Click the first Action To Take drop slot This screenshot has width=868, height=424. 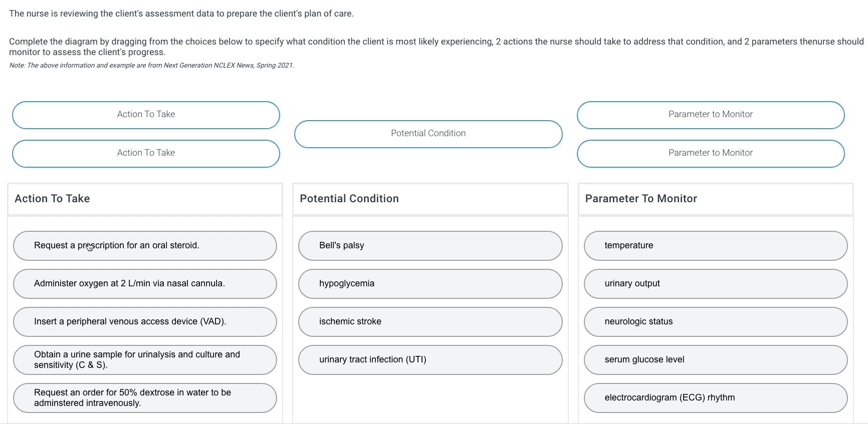point(146,115)
